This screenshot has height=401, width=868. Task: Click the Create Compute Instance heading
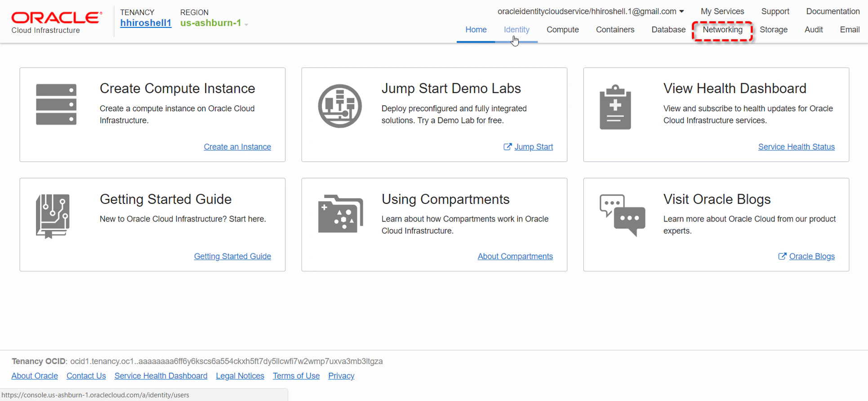(178, 89)
